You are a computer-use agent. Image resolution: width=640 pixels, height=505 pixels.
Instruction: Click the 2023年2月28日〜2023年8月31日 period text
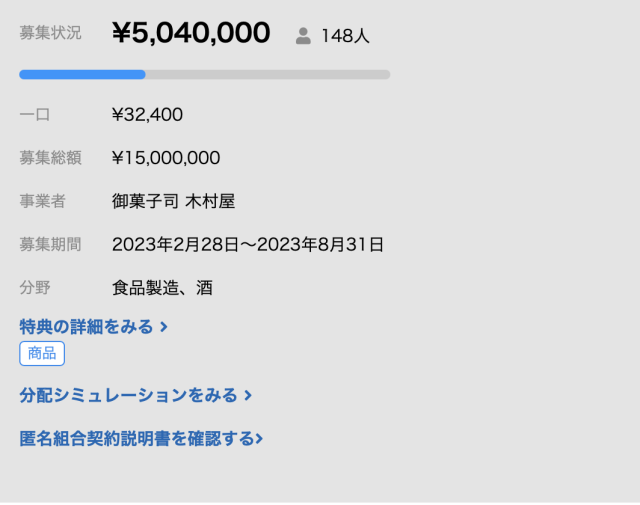tap(248, 245)
